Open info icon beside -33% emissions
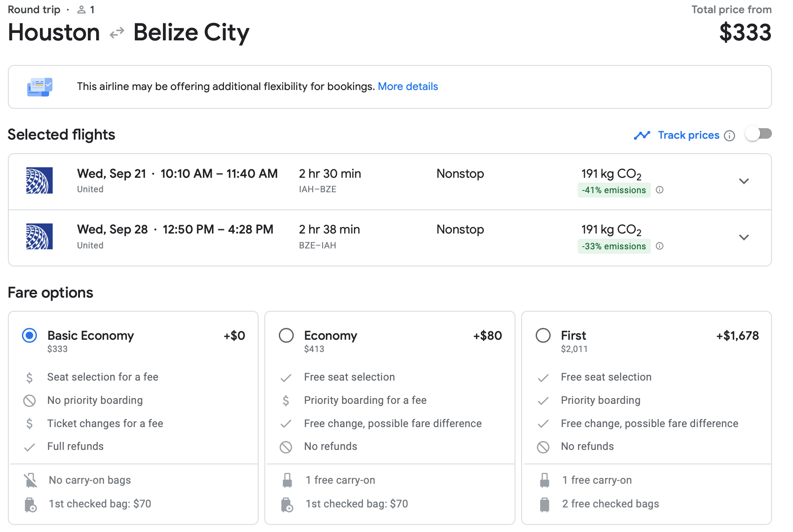 tap(660, 246)
